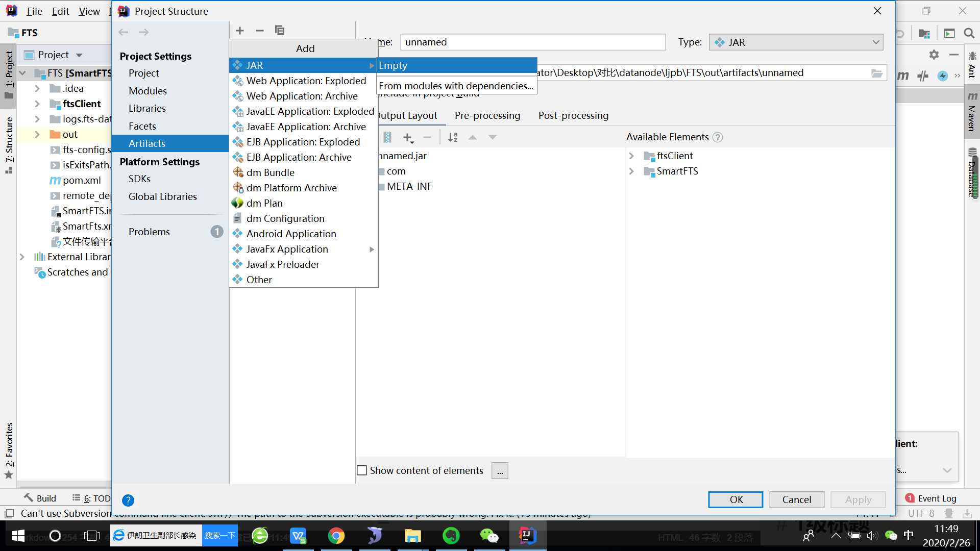980x551 pixels.
Task: Open Chrome from the Windows taskbar
Action: (336, 536)
